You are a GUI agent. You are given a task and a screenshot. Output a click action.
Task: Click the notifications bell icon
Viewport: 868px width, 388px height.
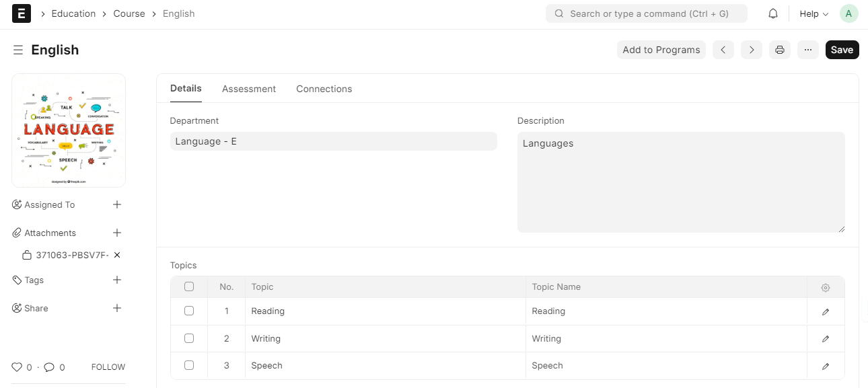coord(773,13)
